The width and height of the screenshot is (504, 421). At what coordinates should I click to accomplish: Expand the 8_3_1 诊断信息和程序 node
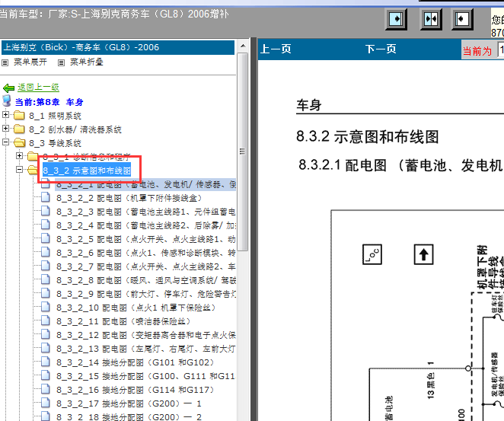coord(19,155)
